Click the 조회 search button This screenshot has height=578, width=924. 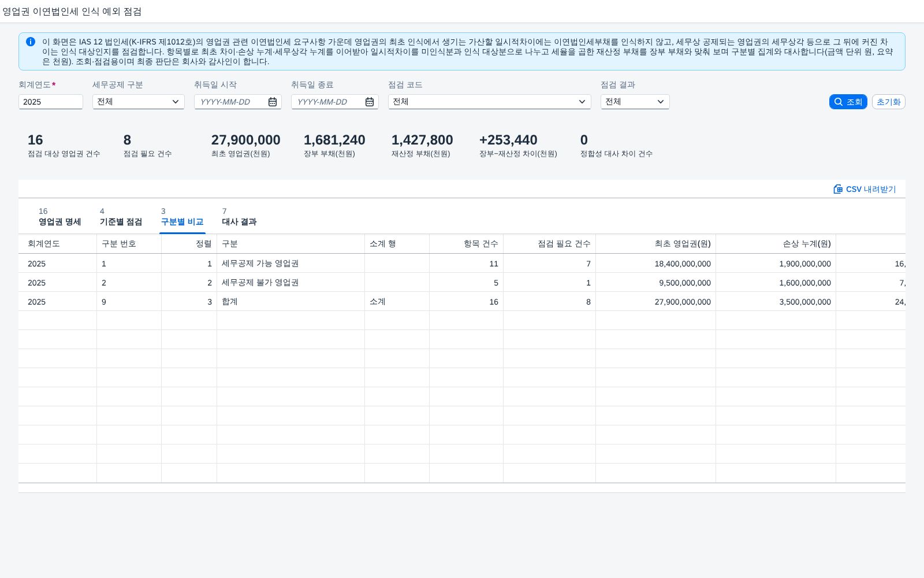pos(848,102)
